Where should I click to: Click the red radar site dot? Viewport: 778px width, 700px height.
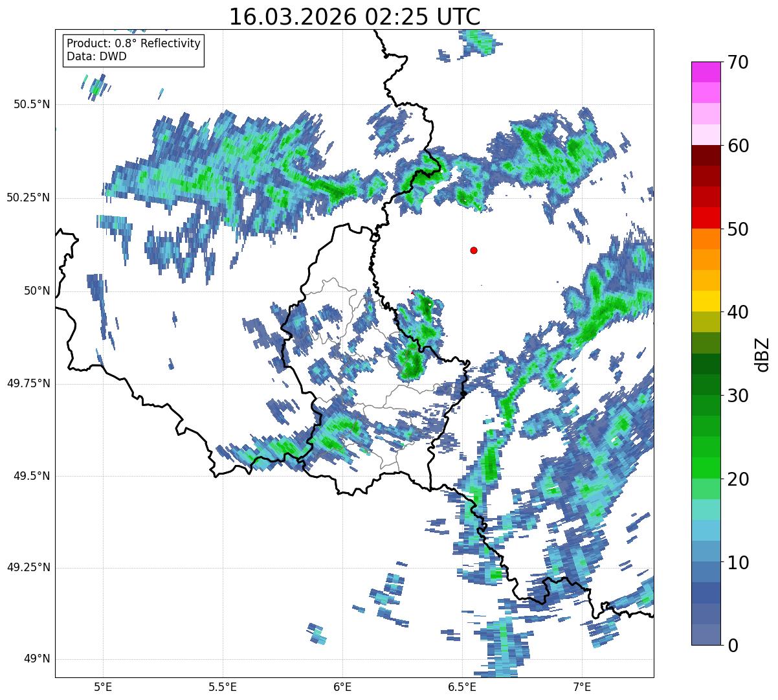(x=474, y=251)
